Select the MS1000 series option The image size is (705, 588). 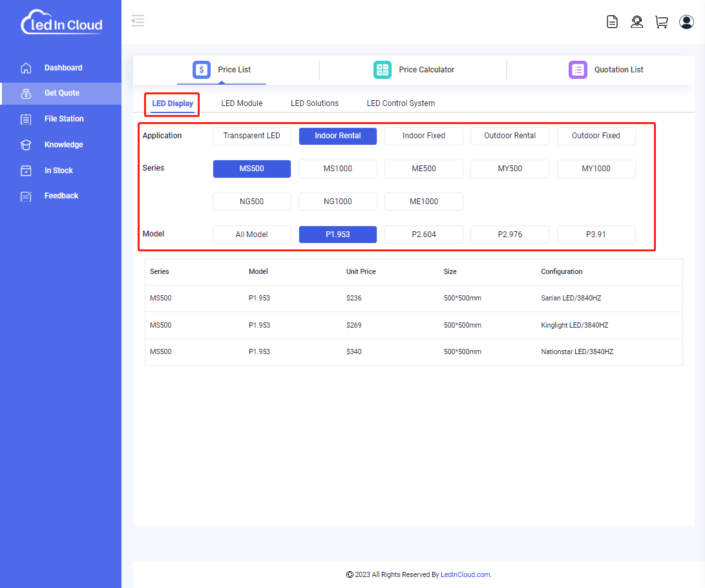coord(337,169)
